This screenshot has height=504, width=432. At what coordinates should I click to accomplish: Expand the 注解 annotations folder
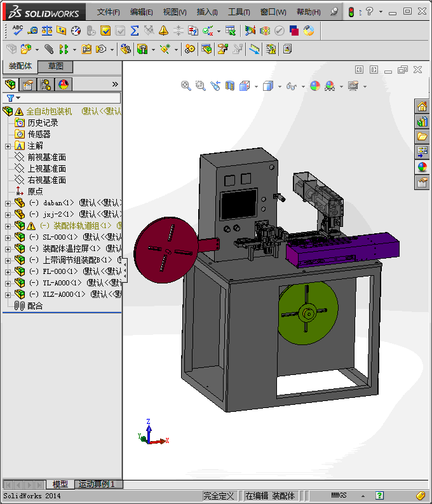(8, 146)
